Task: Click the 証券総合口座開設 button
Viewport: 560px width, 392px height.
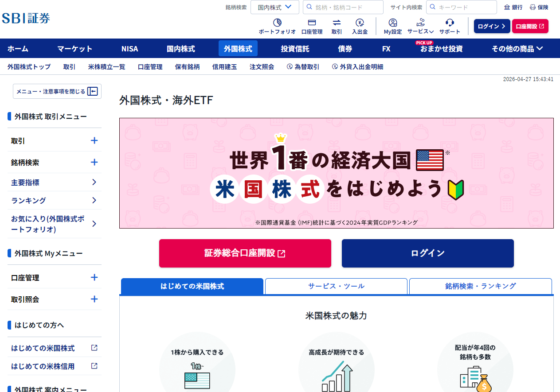Action: (245, 253)
